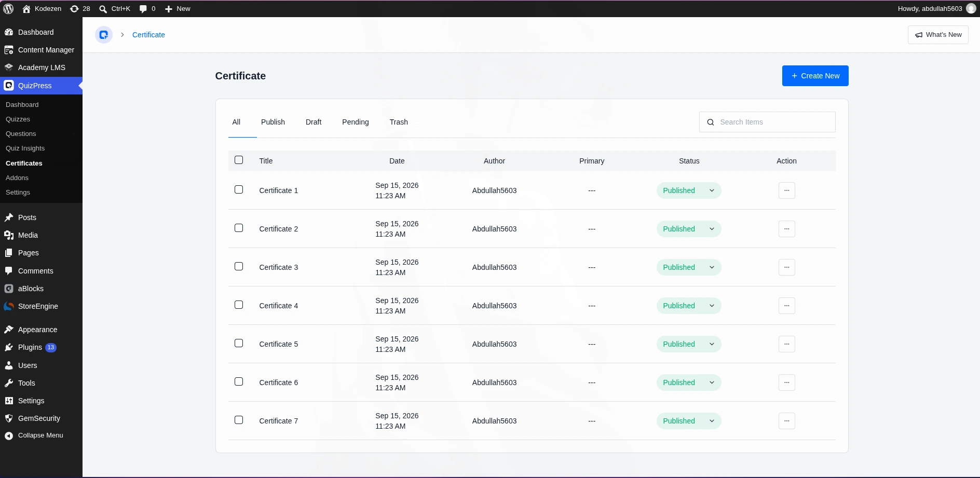Switch to the Pending tab
The width and height of the screenshot is (980, 478).
click(x=356, y=122)
